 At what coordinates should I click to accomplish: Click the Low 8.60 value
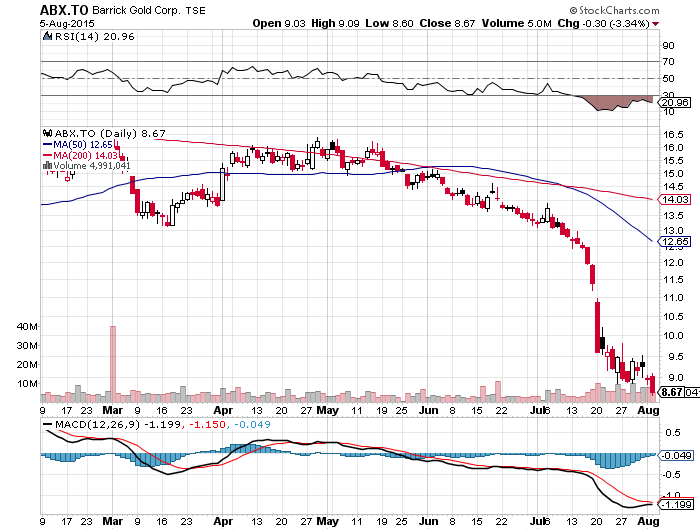tap(389, 23)
